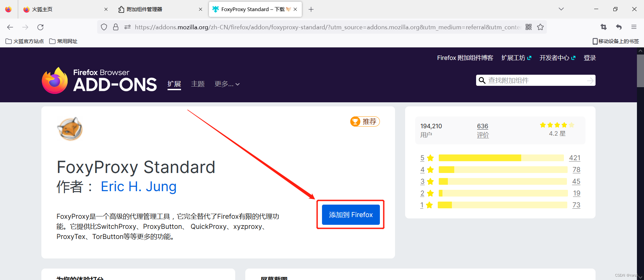Select the FoxyProxy Standard tab
Image resolution: width=644 pixels, height=280 pixels.
coord(255,9)
